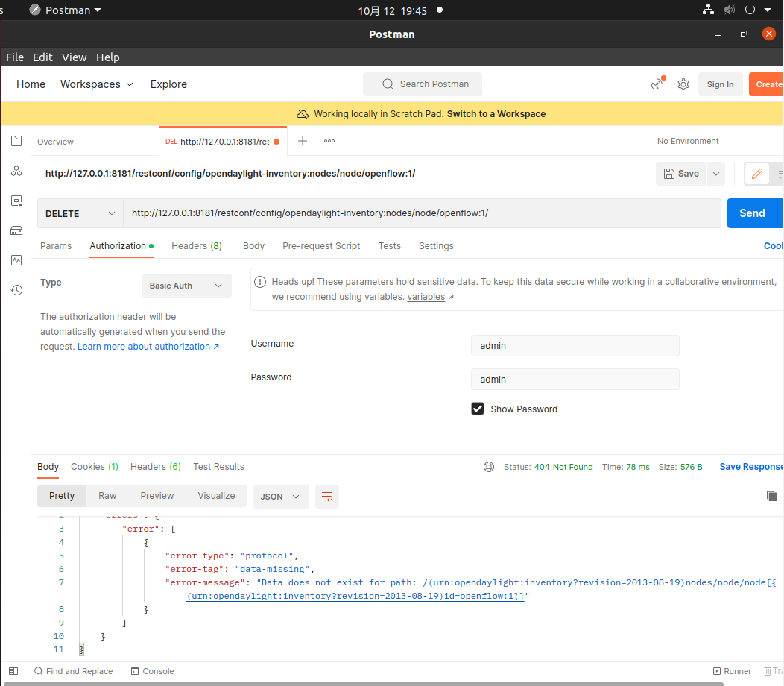This screenshot has height=686, width=784.
Task: Select the Visualize response view
Action: (x=216, y=495)
